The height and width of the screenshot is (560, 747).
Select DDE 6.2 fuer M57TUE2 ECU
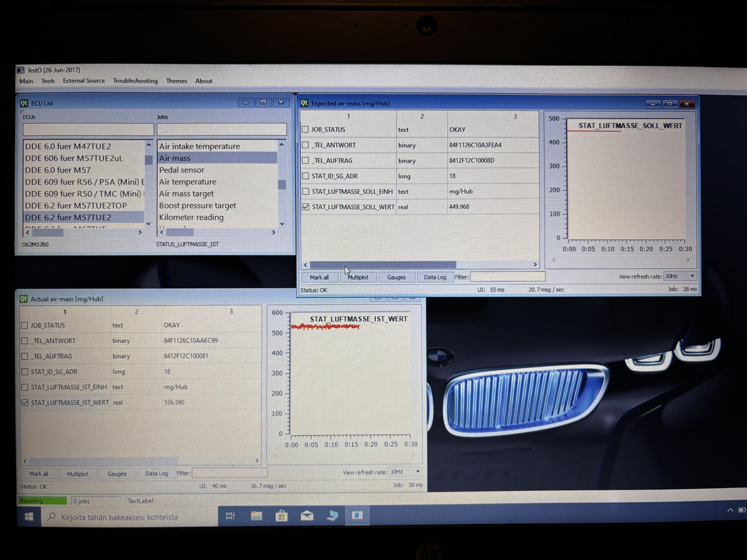(x=83, y=217)
